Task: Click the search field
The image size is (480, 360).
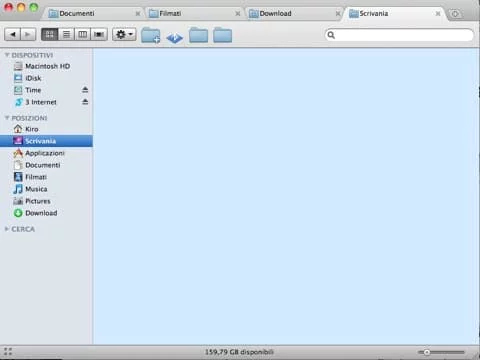Action: pyautogui.click(x=399, y=35)
